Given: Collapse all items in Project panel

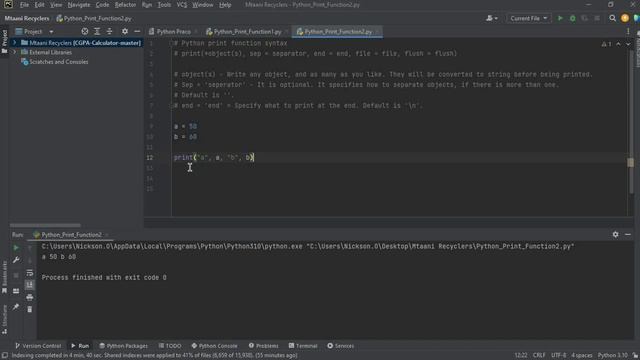Looking at the screenshot, I should [109, 31].
